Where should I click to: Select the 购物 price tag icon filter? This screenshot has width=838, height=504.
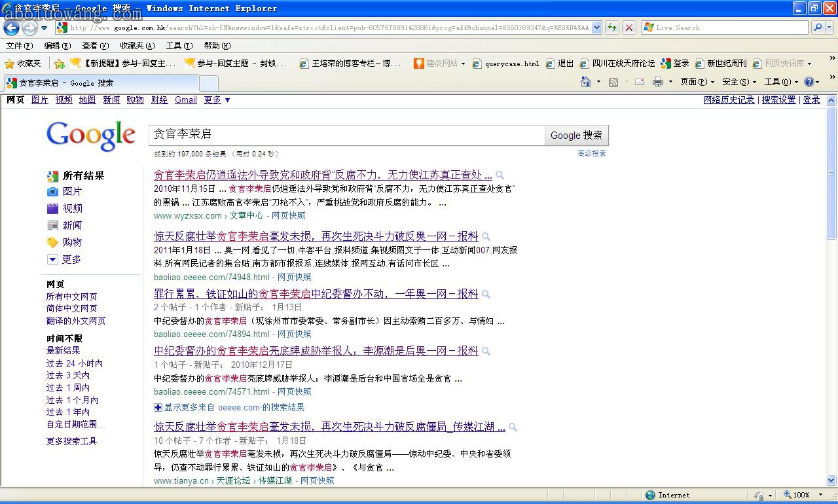pyautogui.click(x=53, y=242)
